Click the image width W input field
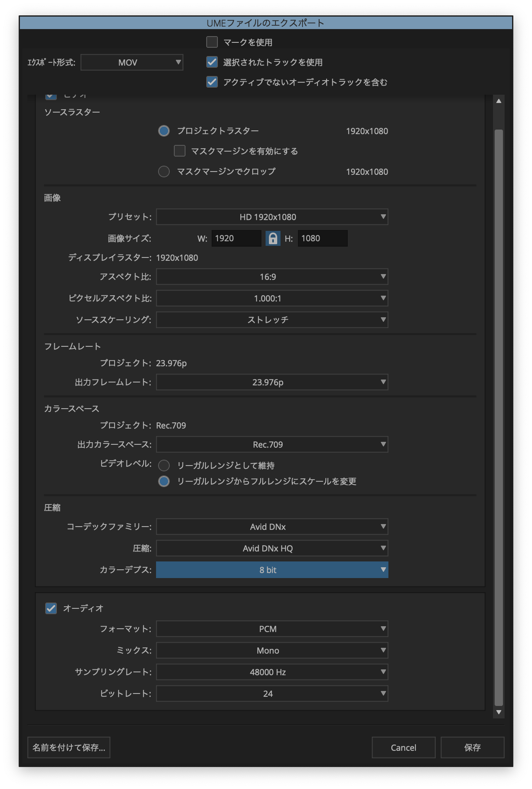532x789 pixels. pyautogui.click(x=236, y=238)
